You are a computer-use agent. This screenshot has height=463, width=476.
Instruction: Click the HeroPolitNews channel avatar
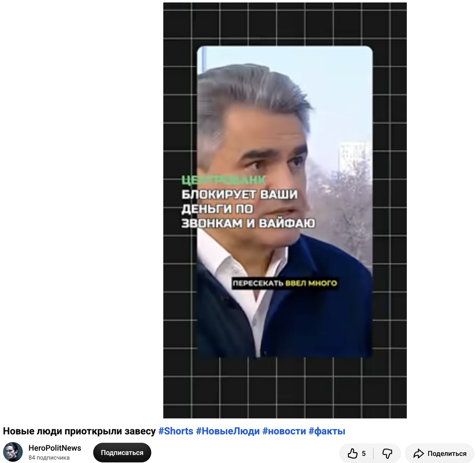13,452
